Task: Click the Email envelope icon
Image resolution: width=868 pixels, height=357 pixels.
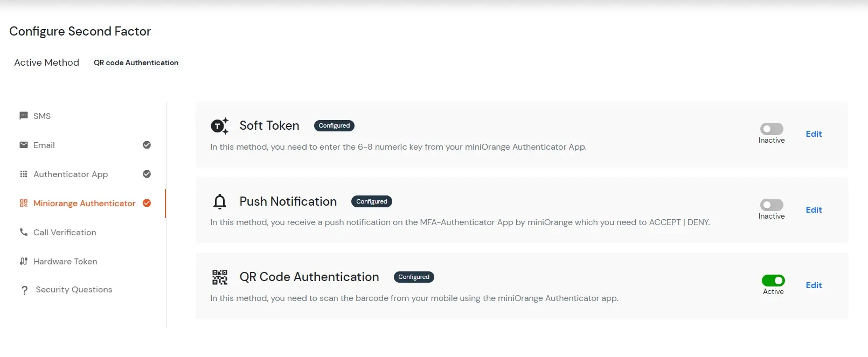Action: click(x=24, y=145)
